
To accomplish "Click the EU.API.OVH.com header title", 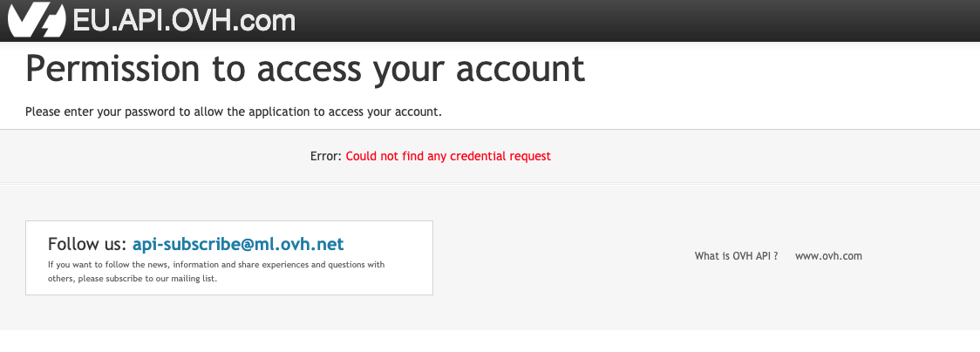I will coord(184,21).
